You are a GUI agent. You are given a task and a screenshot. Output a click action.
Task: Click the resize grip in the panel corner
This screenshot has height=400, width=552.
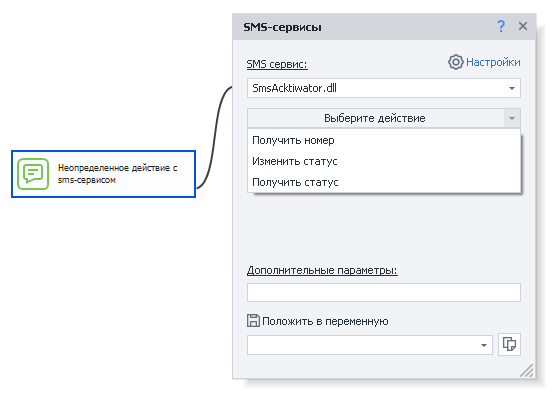coord(527,371)
